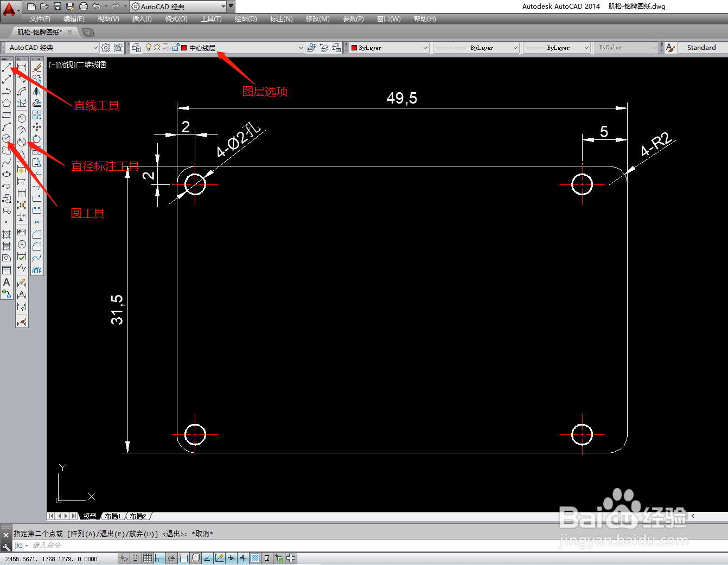Screen dimensions: 728x565
Task: Open the 编辑(E) menu
Action: 74,19
